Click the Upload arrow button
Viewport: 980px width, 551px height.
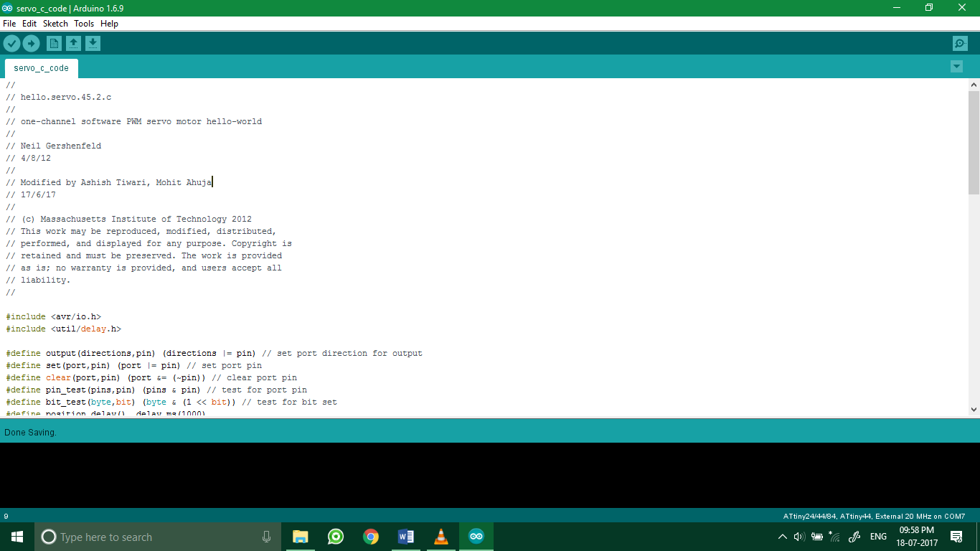[x=31, y=44]
